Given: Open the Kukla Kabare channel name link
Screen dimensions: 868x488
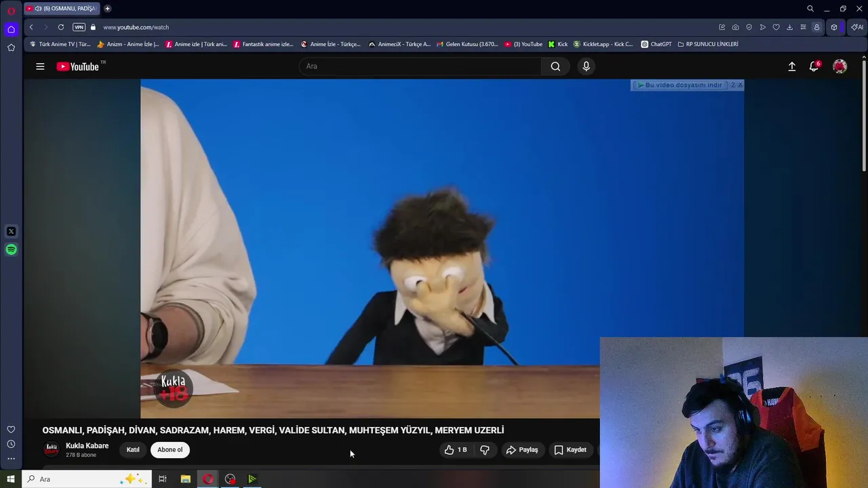Looking at the screenshot, I should (87, 446).
